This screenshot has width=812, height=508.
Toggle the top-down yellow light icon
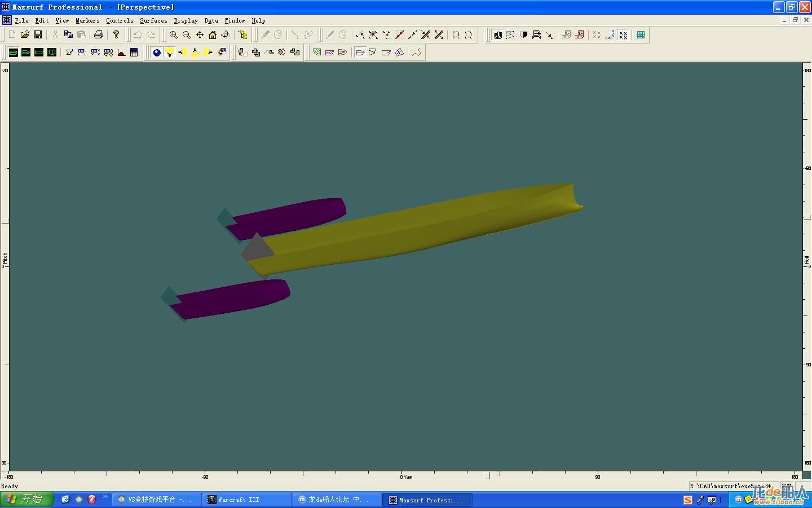[169, 52]
